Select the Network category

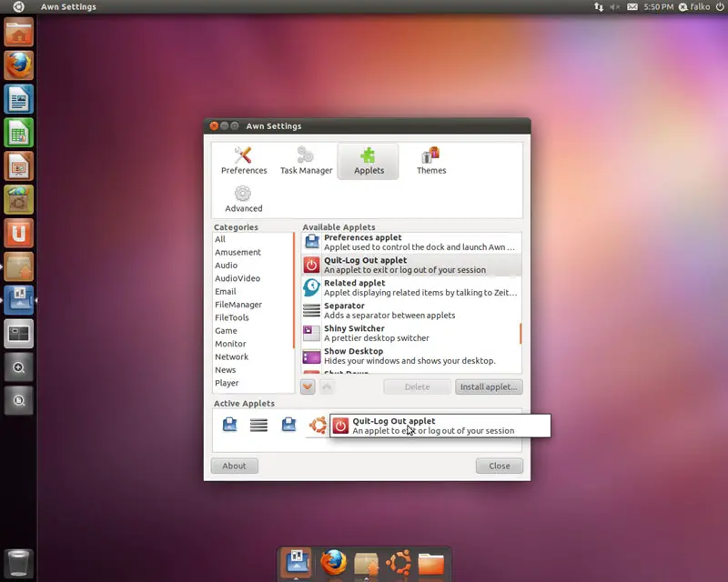(x=253, y=356)
